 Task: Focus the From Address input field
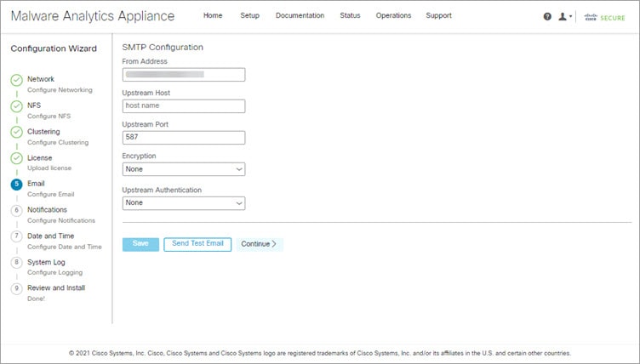184,75
